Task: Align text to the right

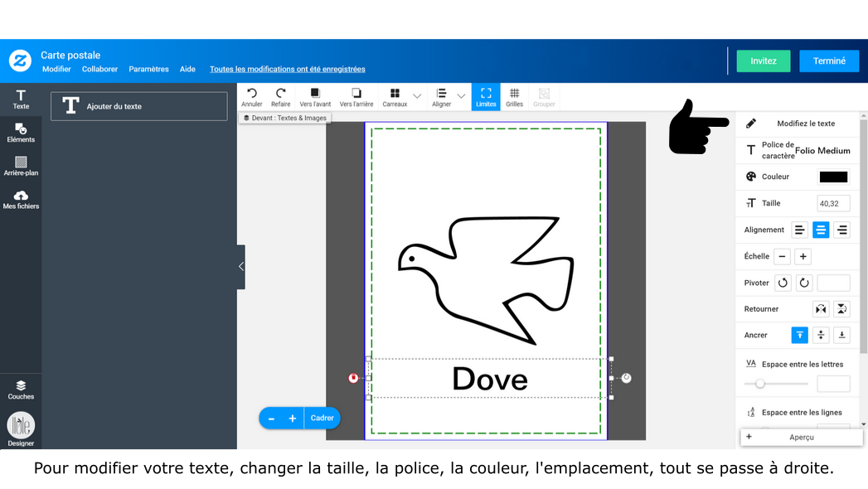Action: click(x=841, y=230)
